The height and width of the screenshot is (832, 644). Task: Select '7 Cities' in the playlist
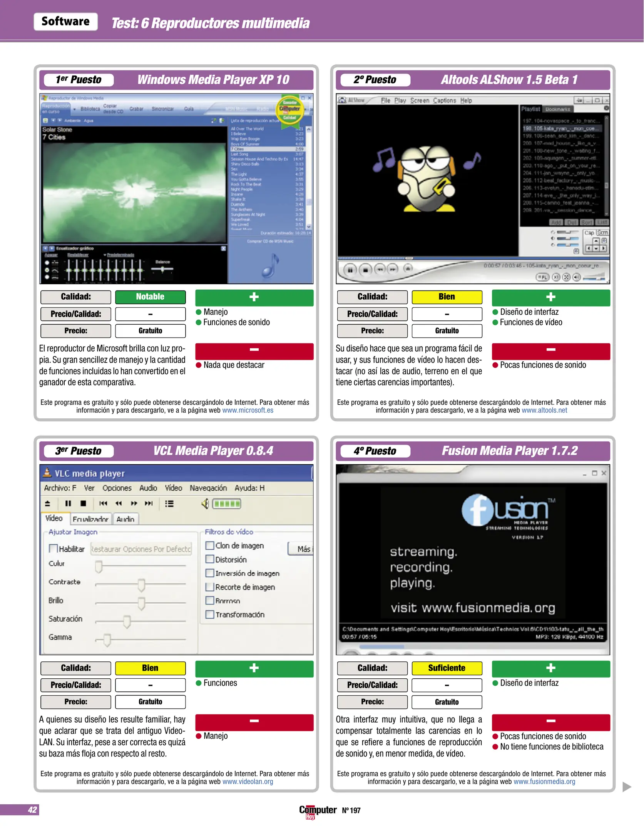(x=237, y=149)
